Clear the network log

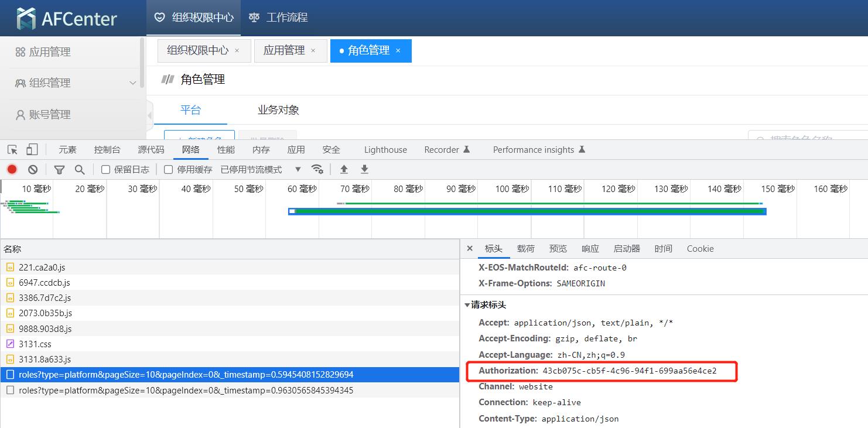pyautogui.click(x=33, y=169)
